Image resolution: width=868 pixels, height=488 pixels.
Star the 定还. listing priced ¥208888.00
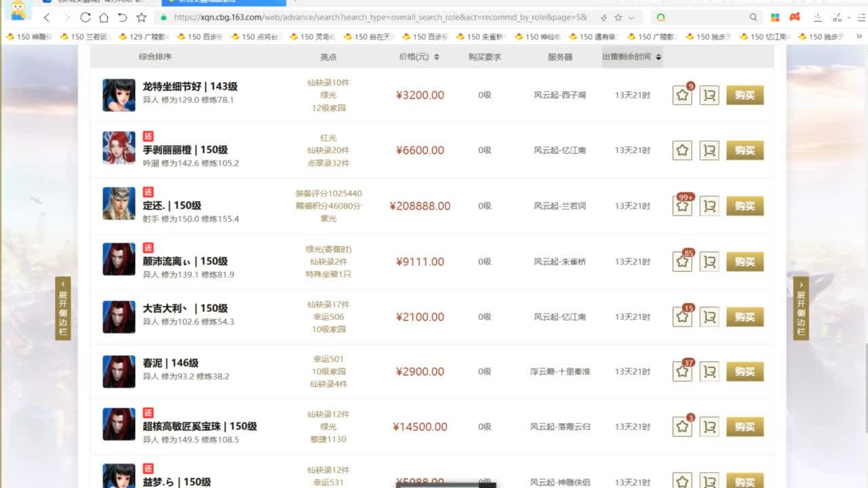[682, 206]
